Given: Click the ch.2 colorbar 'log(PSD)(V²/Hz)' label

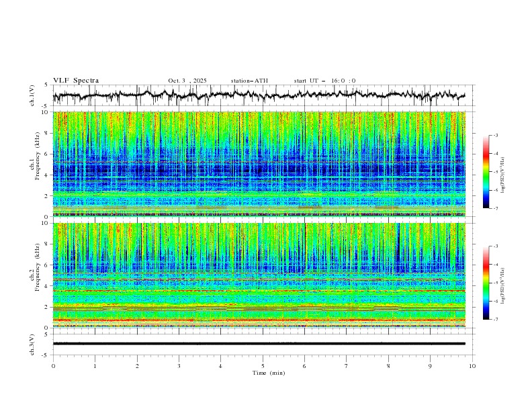Looking at the screenshot, I should 502,286.
